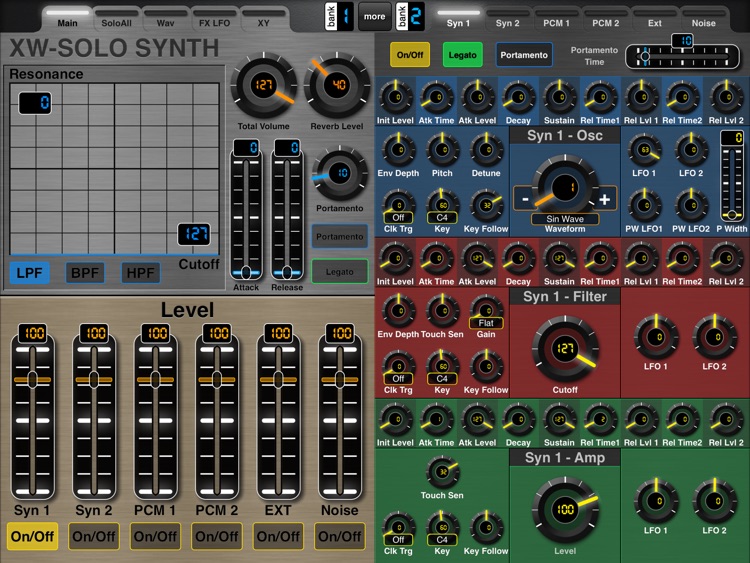Click the Filter Gain knob showing Flat

[486, 312]
